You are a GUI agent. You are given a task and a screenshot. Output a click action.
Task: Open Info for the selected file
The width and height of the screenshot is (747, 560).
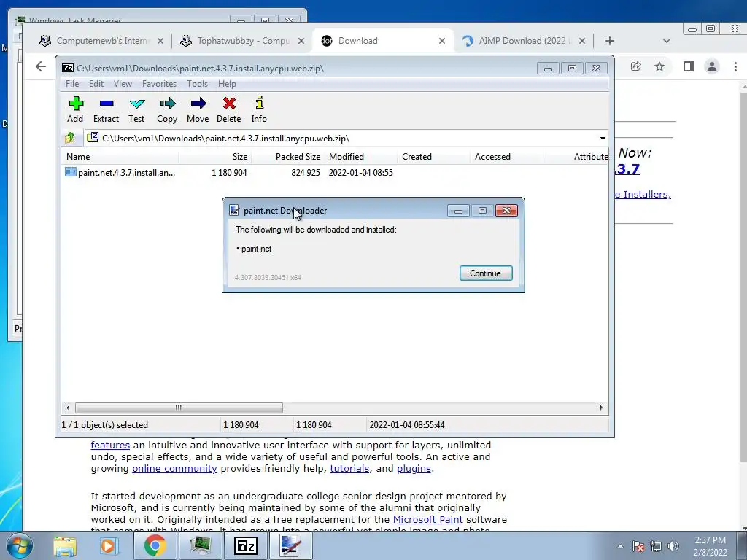click(259, 110)
